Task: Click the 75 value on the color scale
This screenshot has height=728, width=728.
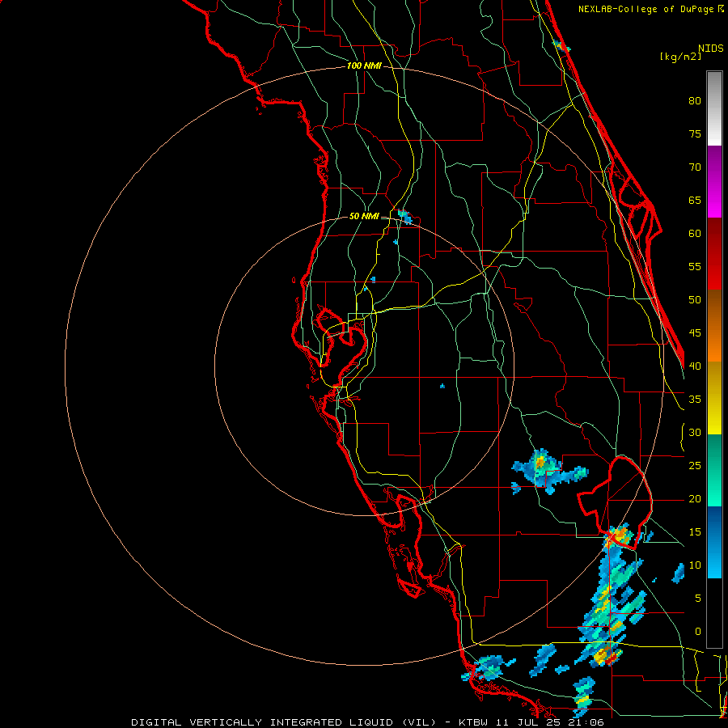Action: click(x=695, y=133)
